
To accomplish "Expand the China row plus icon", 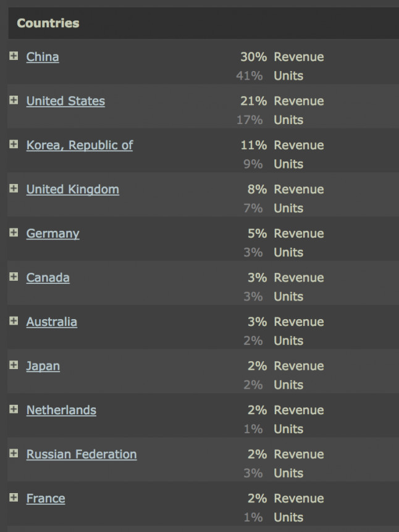I will point(14,56).
